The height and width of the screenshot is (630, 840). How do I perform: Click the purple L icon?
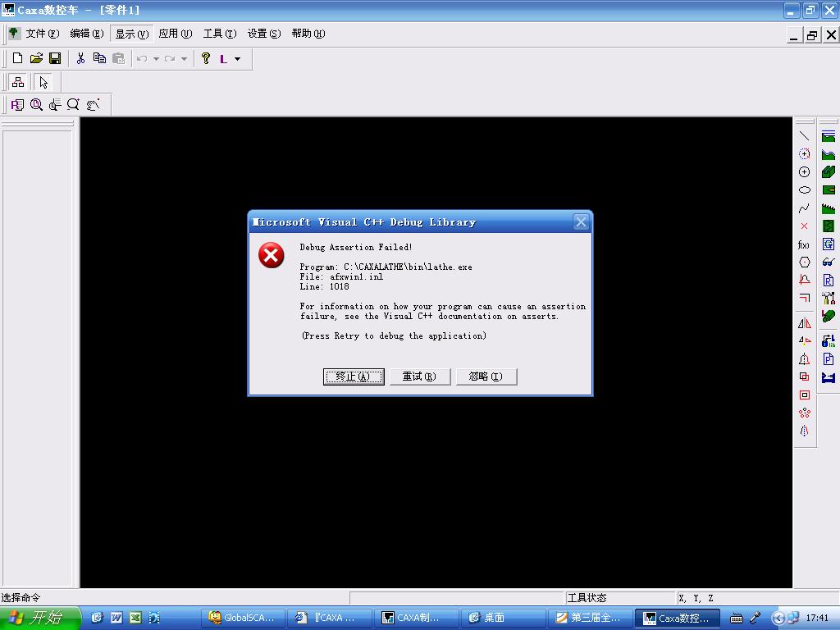click(x=223, y=59)
